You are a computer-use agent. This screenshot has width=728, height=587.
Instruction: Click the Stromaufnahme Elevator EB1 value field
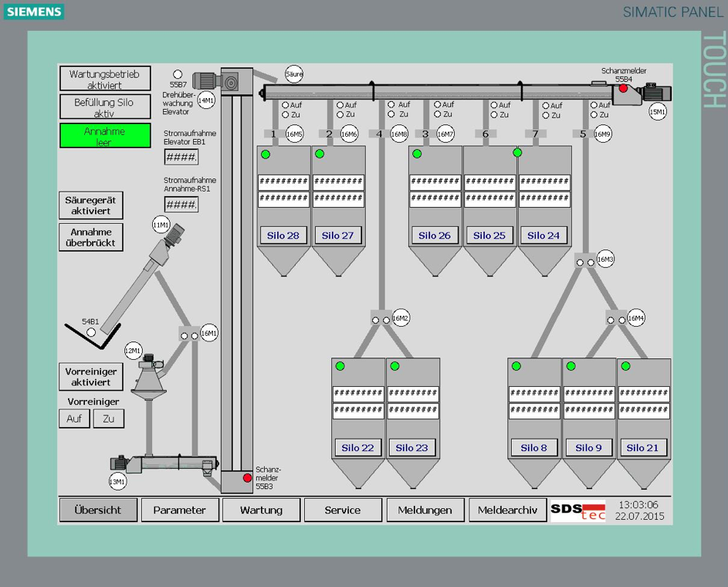click(181, 158)
